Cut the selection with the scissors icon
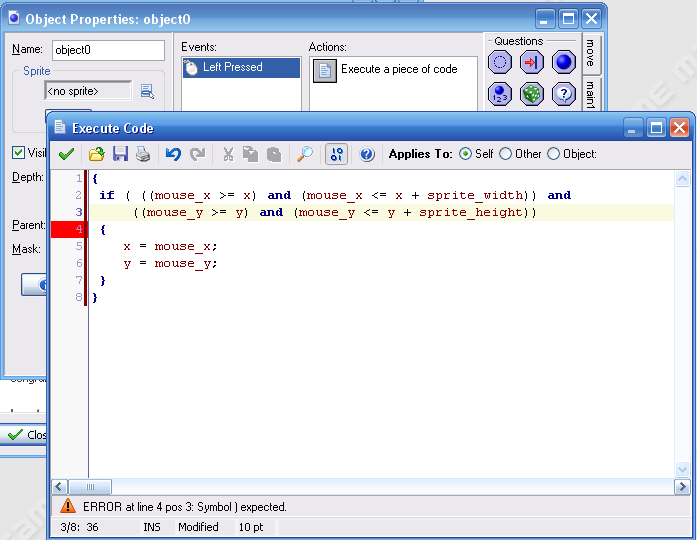The height and width of the screenshot is (540, 697). click(x=228, y=154)
